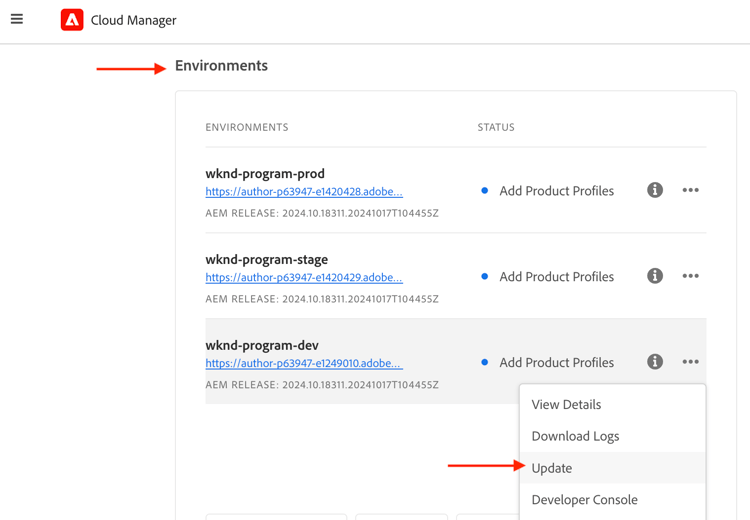Select View Details from the menu

click(566, 405)
